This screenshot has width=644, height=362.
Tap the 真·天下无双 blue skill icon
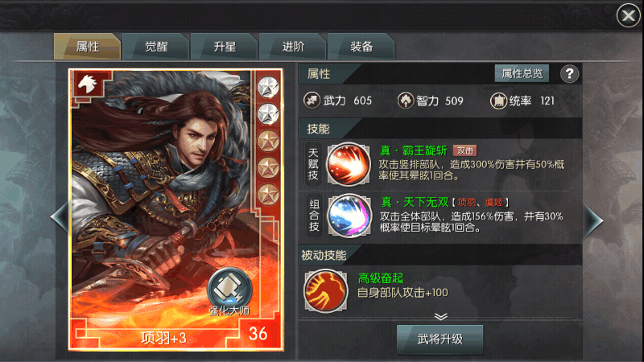tap(349, 216)
